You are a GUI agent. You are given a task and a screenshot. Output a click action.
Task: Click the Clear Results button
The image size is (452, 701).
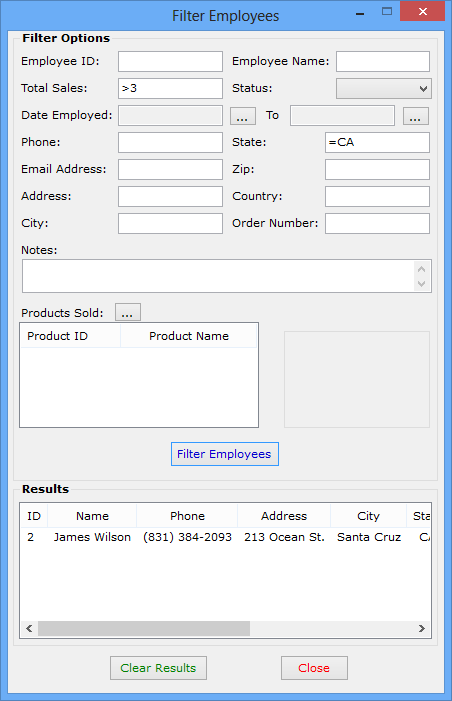coord(158,668)
